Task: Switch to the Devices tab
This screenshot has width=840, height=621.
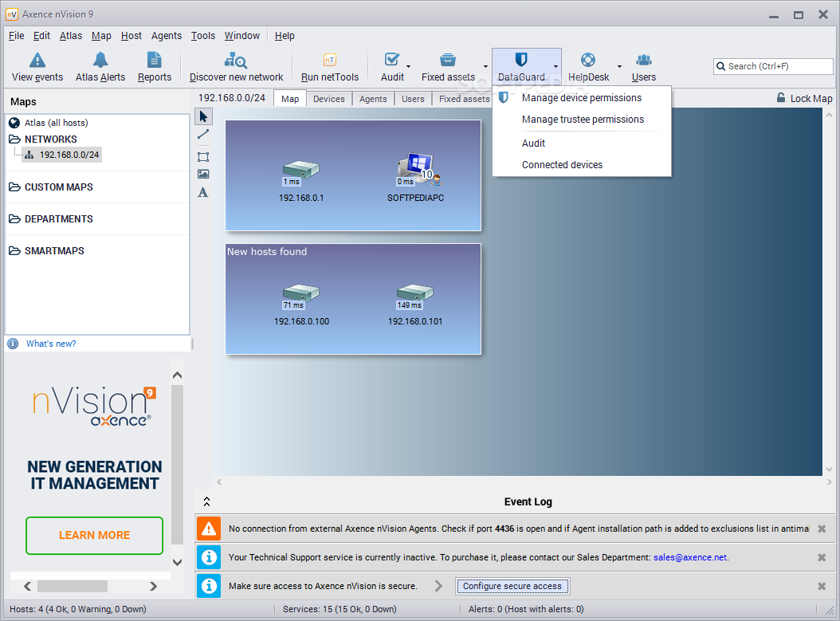Action: pos(329,99)
